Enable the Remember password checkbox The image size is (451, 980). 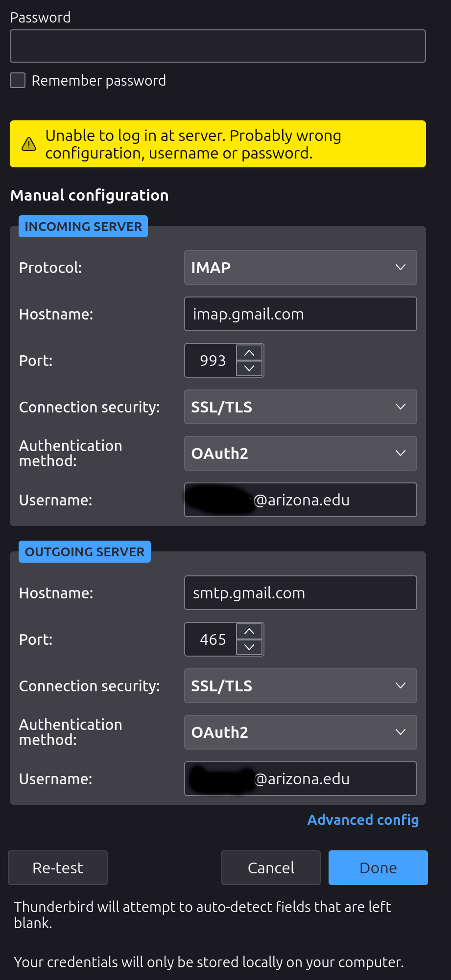[x=18, y=80]
